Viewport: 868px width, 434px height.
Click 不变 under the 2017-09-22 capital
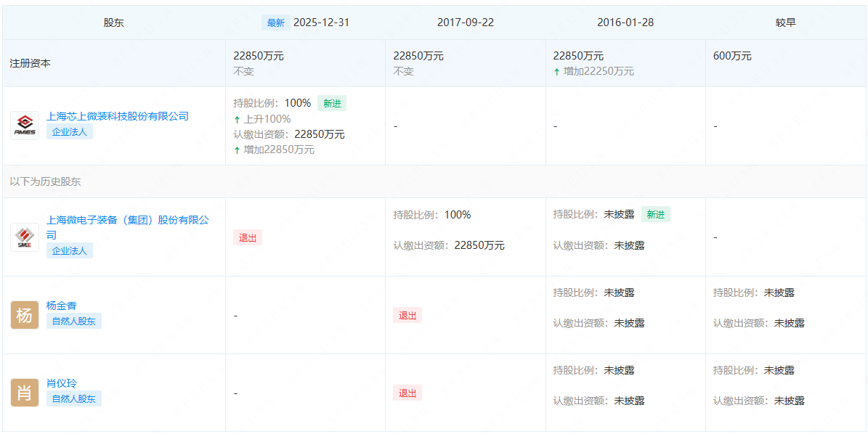(x=404, y=71)
